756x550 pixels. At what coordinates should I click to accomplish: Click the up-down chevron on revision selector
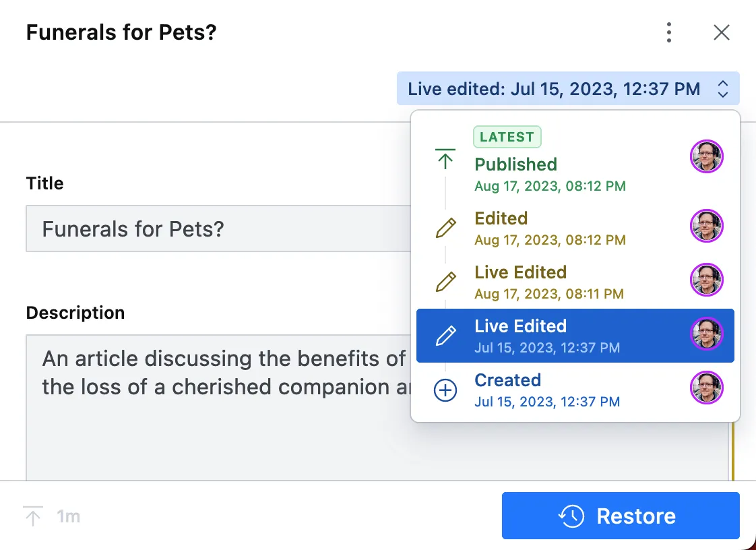[723, 89]
